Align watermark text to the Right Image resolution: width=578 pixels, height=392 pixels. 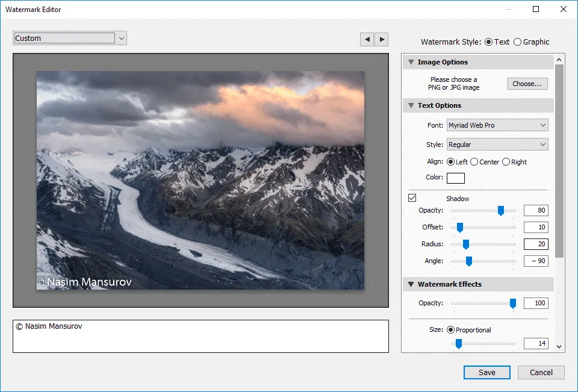click(506, 161)
